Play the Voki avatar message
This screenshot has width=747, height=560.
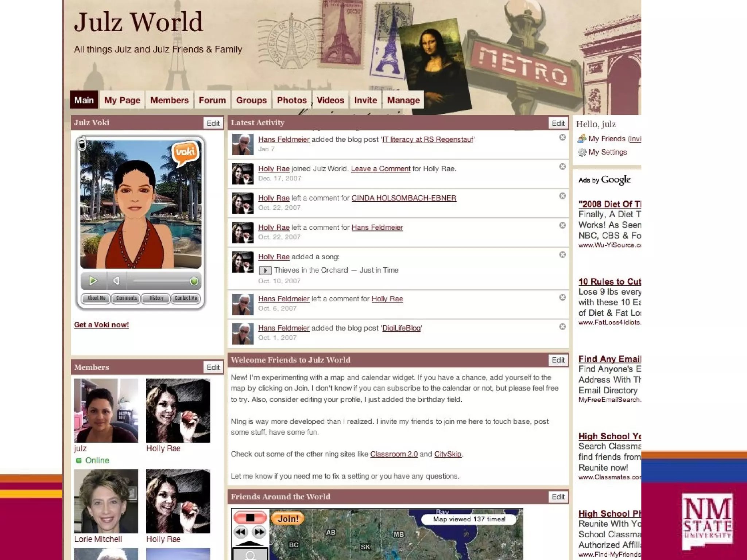[x=93, y=280]
